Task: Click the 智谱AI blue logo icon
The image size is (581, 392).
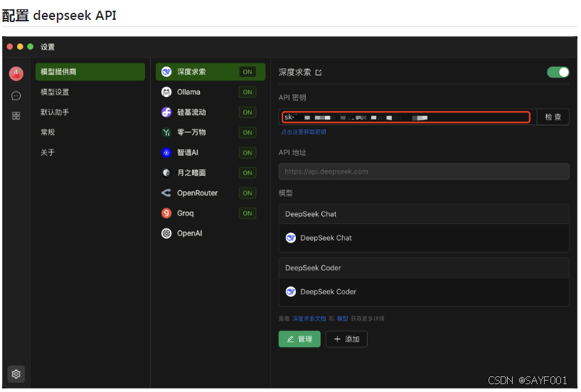Action: [x=166, y=152]
